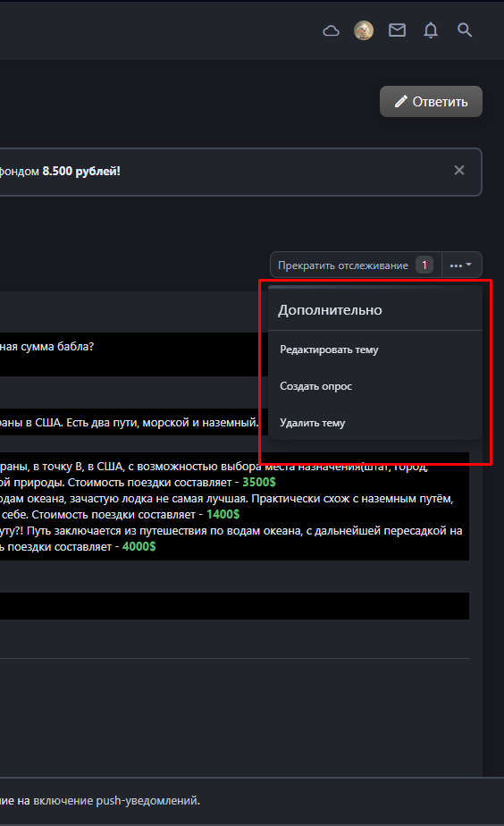Click the follower count badge showing 1
The image size is (504, 826).
tap(424, 265)
